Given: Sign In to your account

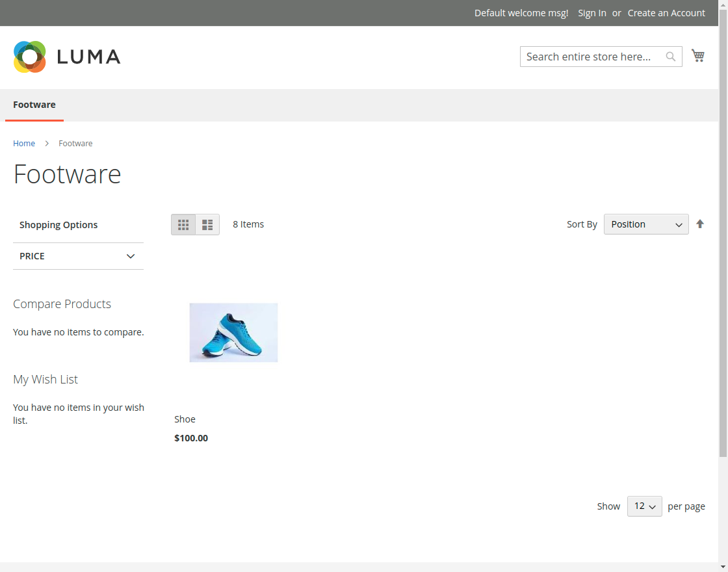Looking at the screenshot, I should pyautogui.click(x=591, y=12).
